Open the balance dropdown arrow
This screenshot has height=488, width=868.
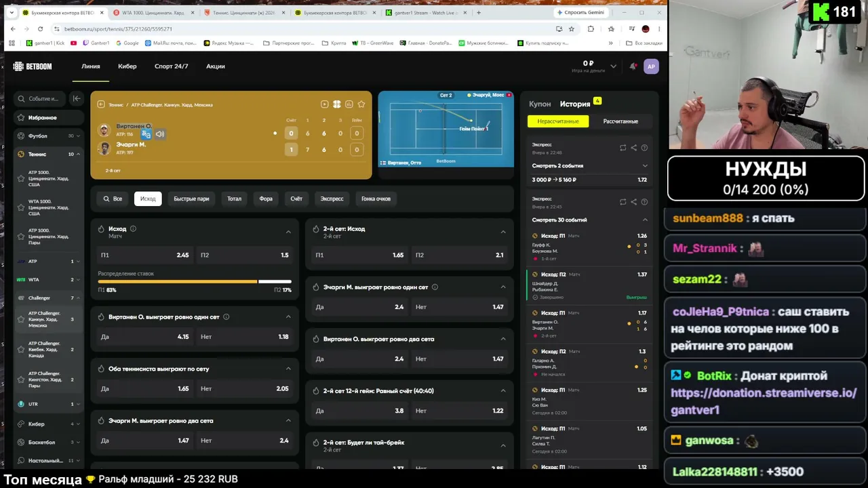(x=613, y=66)
